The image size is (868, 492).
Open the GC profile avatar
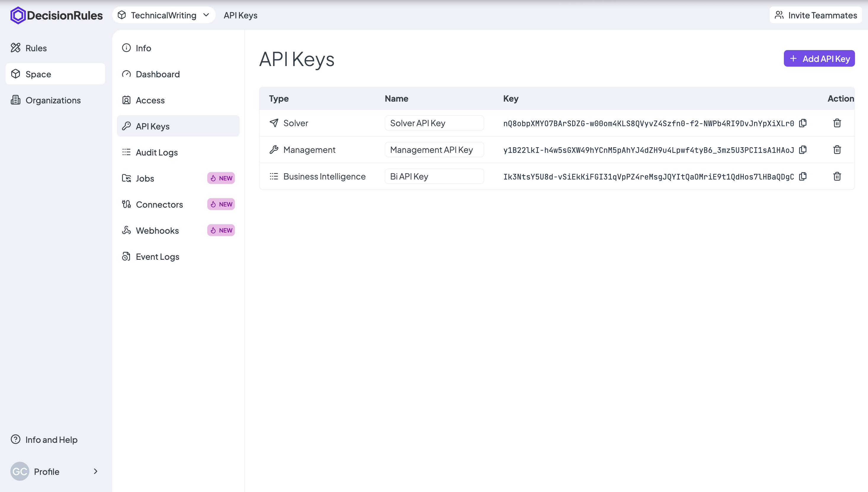tap(20, 471)
